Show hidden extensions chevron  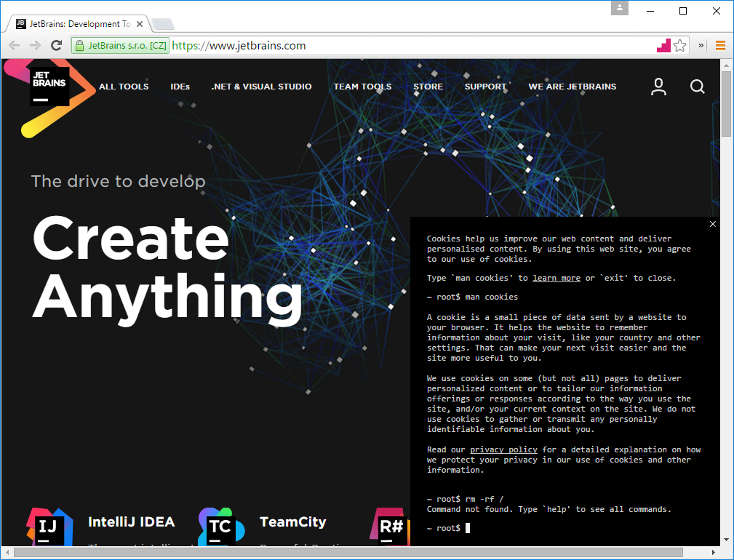[701, 45]
